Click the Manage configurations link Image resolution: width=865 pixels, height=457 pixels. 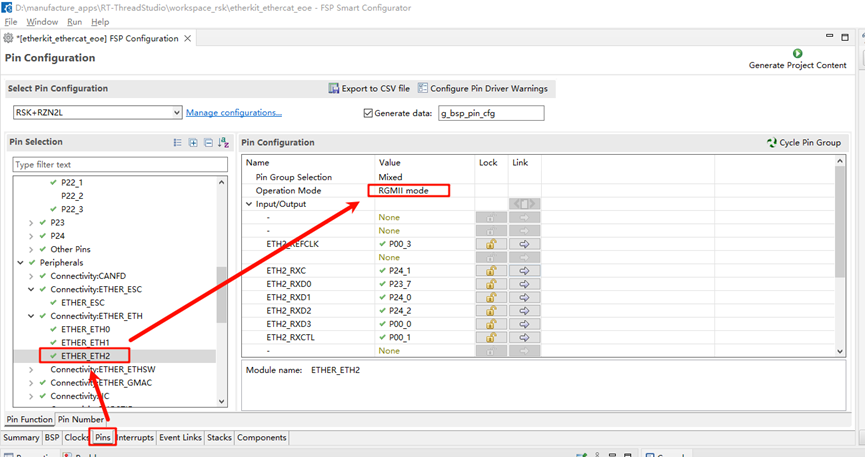pos(234,113)
